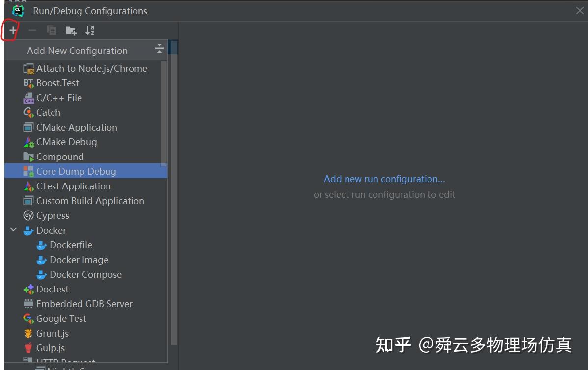Screen dimensions: 588x370
Task: Click the CTest Application icon
Action: click(x=28, y=186)
